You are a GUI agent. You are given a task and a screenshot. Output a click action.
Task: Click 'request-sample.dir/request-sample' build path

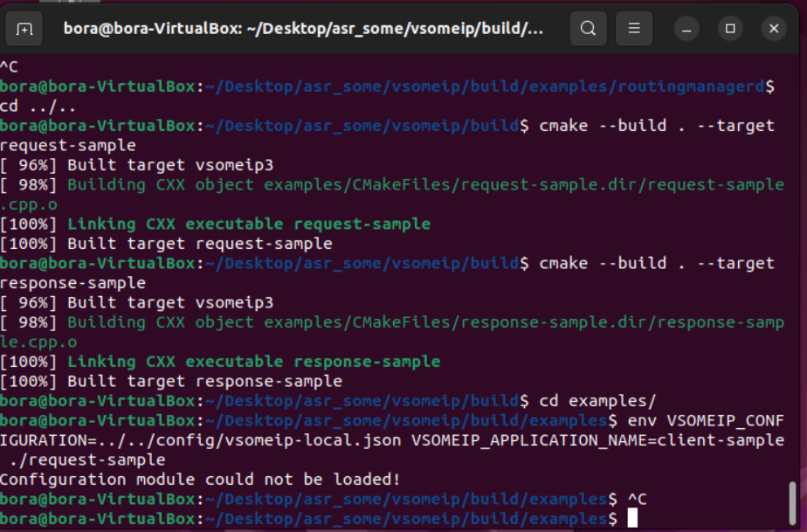pos(622,185)
